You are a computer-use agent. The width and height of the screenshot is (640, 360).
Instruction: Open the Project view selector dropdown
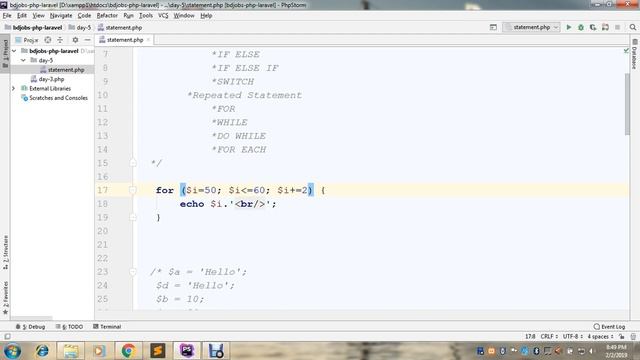coord(27,40)
